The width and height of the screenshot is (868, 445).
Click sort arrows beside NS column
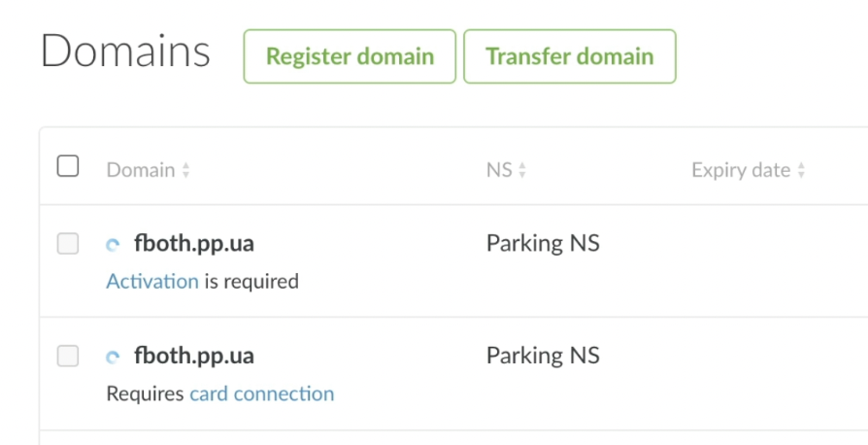(522, 170)
